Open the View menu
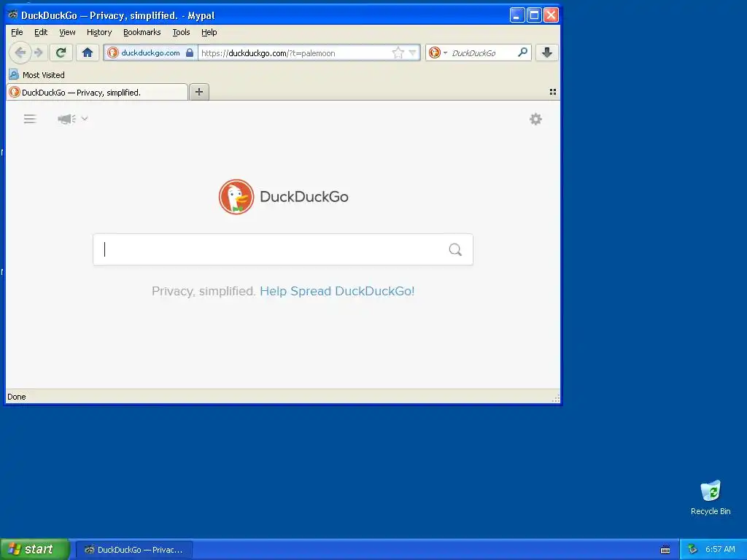Image resolution: width=747 pixels, height=560 pixels. pyautogui.click(x=67, y=32)
